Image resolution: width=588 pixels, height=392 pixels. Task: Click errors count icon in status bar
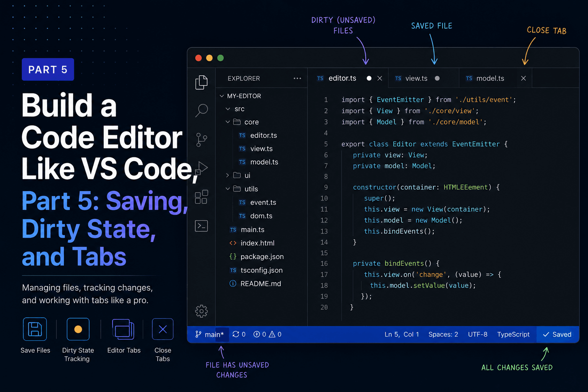click(257, 334)
